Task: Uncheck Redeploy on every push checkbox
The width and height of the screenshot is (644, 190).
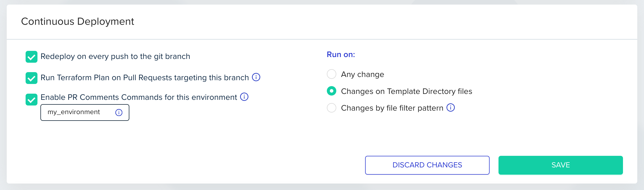Action: point(32,57)
